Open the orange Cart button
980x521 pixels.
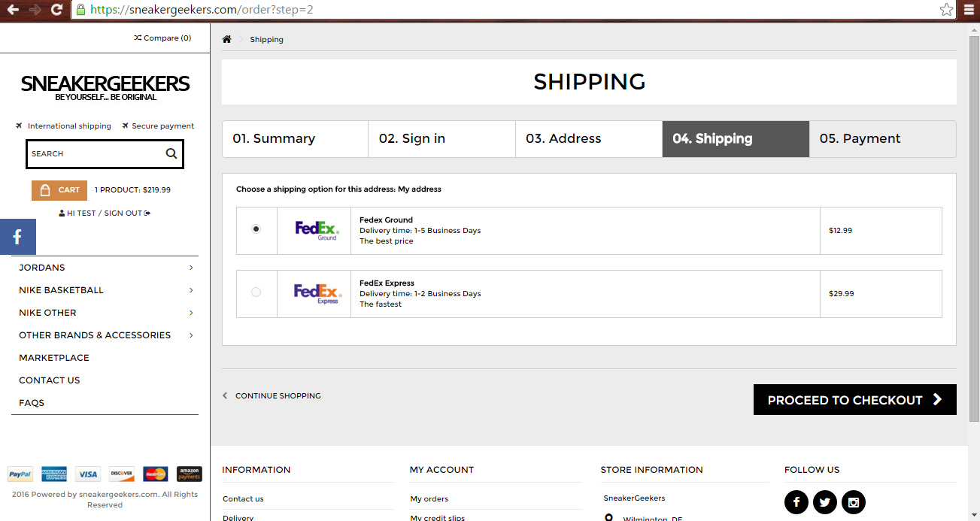click(x=59, y=190)
